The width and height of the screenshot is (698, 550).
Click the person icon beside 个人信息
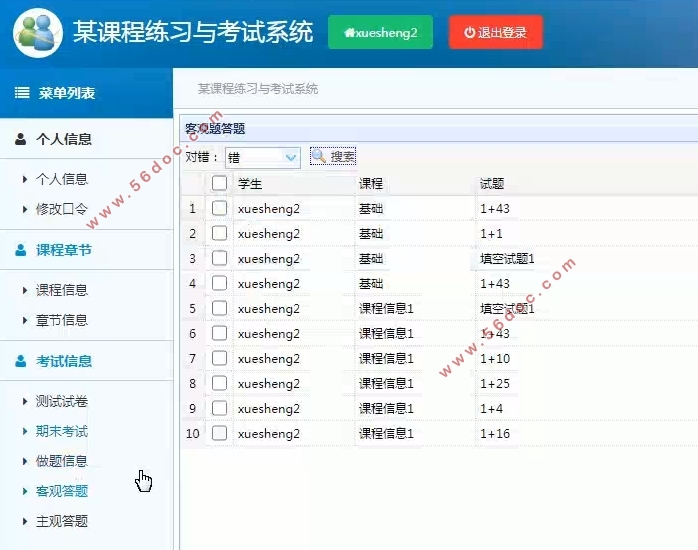click(x=21, y=139)
